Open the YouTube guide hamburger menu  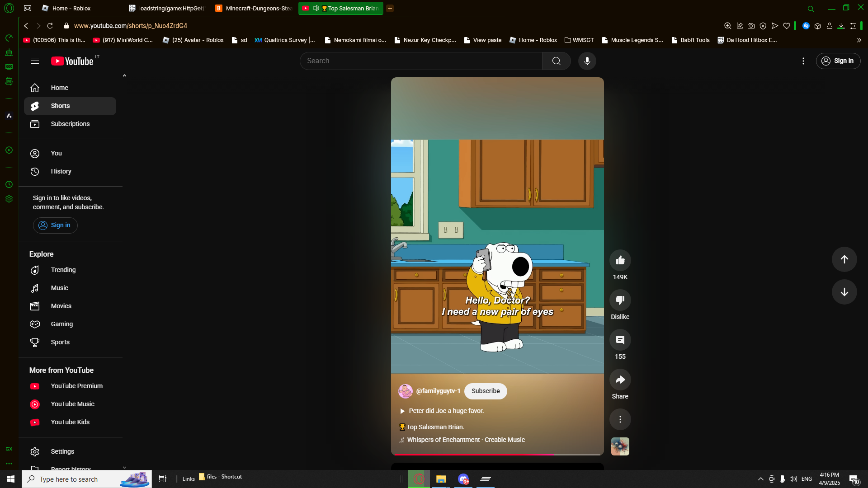point(35,61)
